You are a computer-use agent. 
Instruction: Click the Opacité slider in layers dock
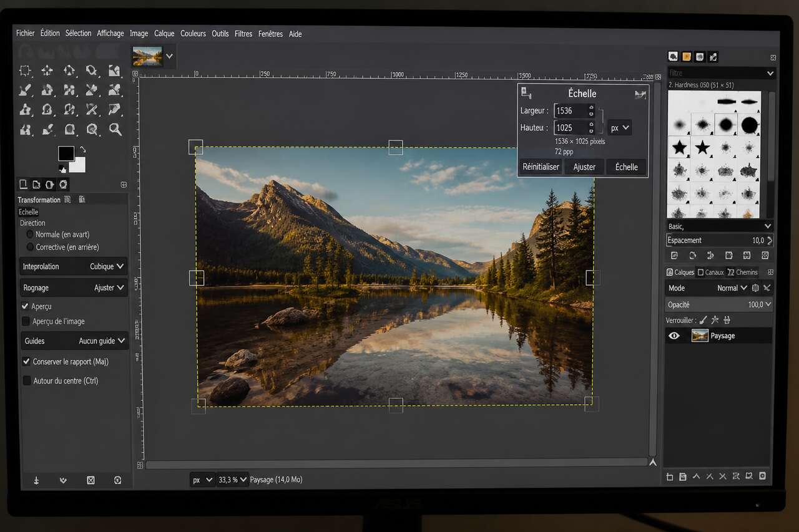tap(720, 304)
